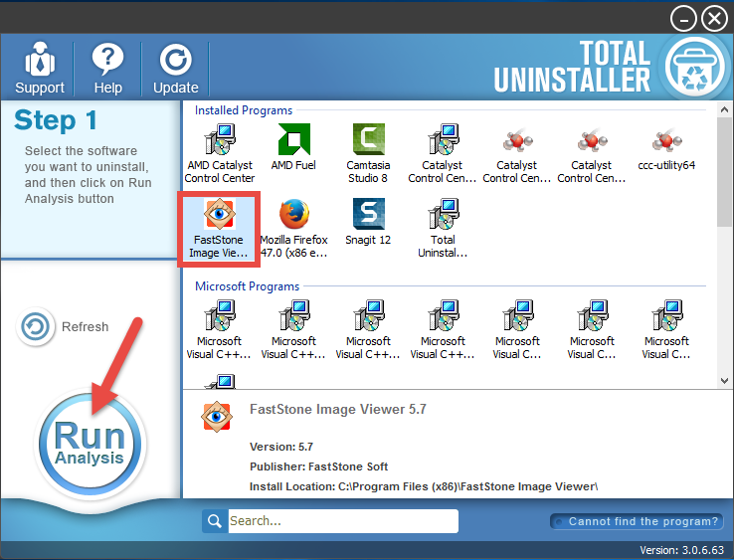The image size is (734, 560).
Task: Click the Refresh circular arrow icon
Action: pos(35,326)
